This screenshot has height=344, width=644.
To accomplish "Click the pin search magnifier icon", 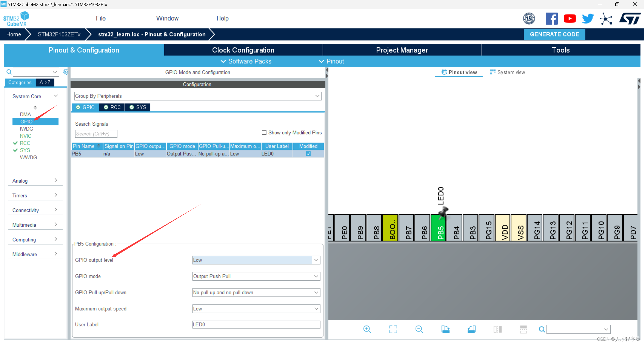I will [542, 329].
